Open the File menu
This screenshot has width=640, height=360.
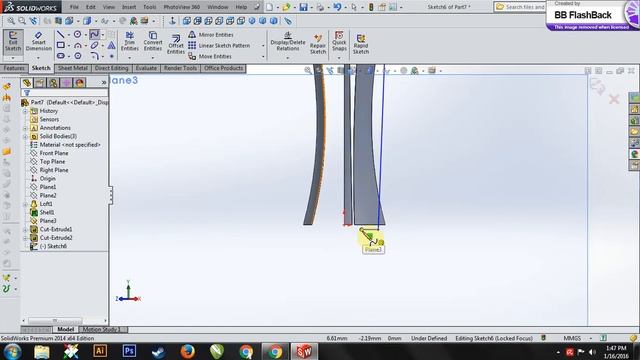tap(74, 7)
